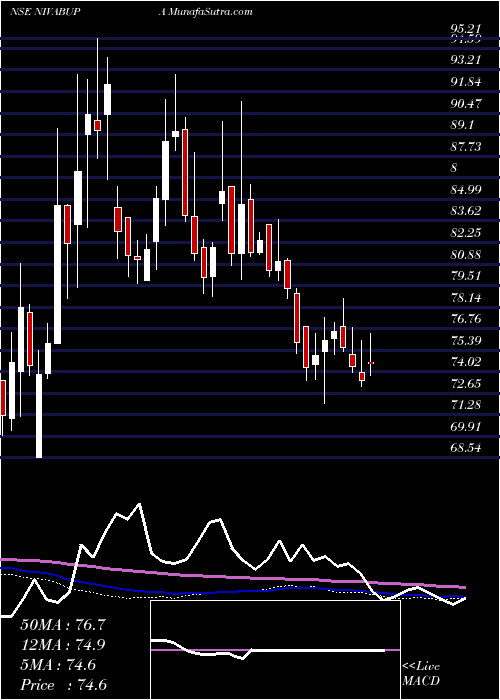Click the 90.47 price axis label
This screenshot has width=500, height=700.
[466, 104]
